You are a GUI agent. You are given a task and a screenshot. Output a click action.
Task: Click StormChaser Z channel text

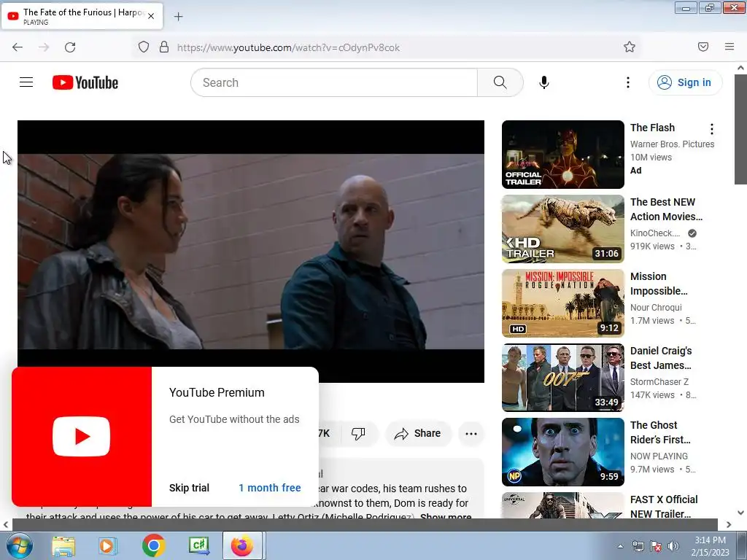pos(659,382)
